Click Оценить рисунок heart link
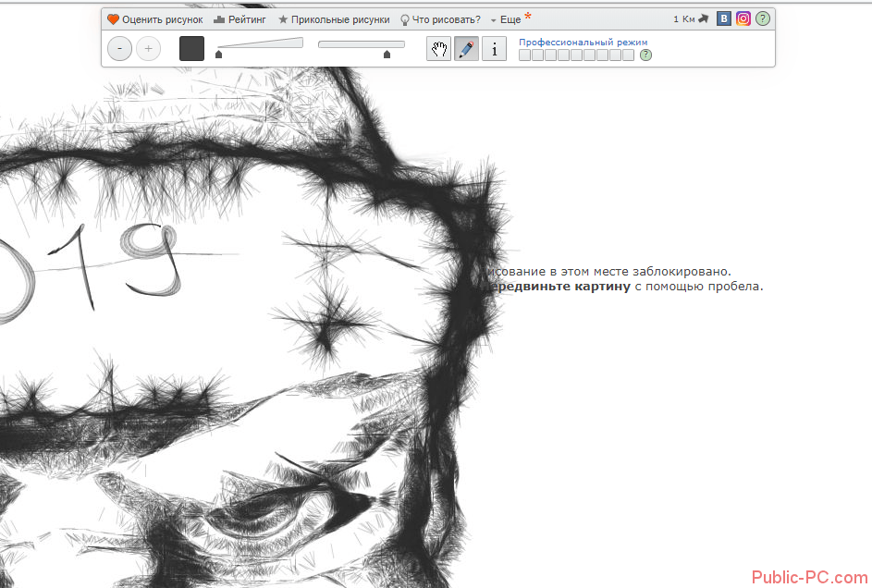872x588 pixels. pos(155,19)
